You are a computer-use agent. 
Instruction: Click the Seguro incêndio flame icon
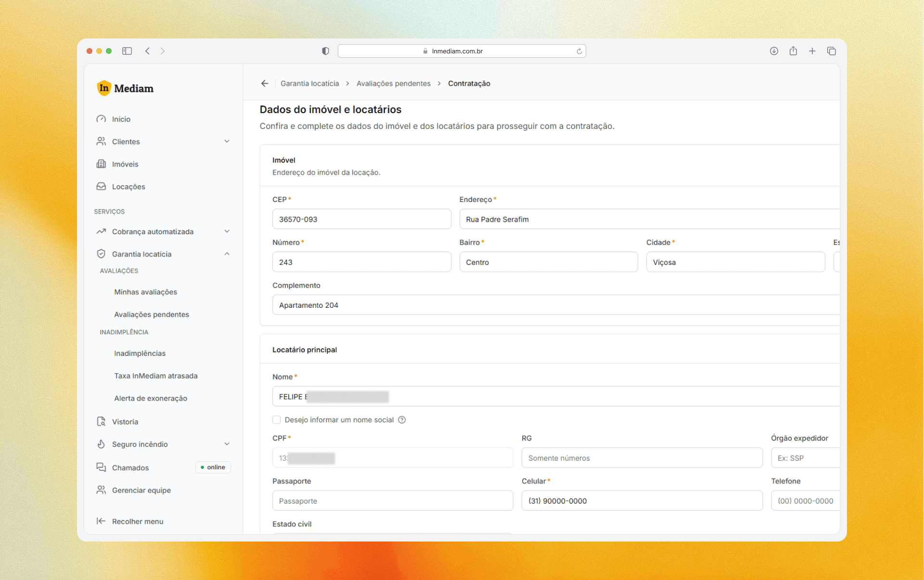101,444
